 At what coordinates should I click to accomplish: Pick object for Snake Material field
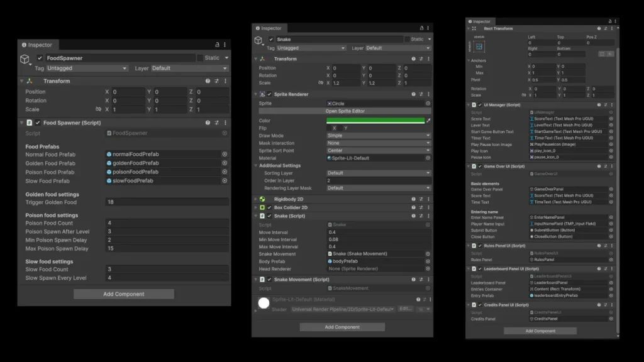tap(428, 158)
